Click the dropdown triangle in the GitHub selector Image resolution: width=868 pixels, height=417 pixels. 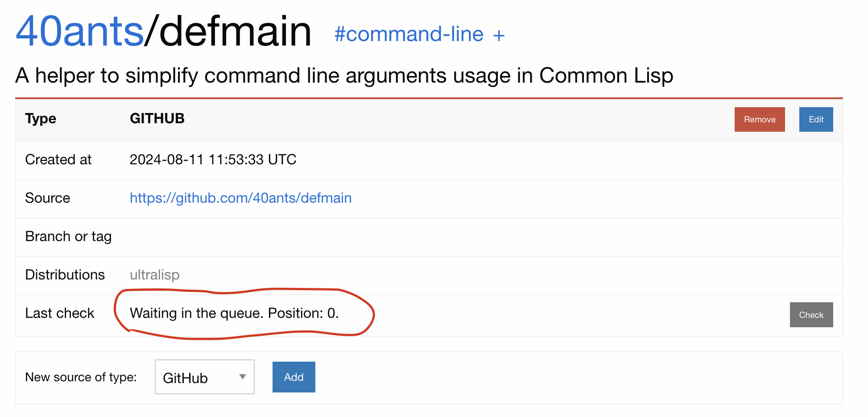click(243, 377)
